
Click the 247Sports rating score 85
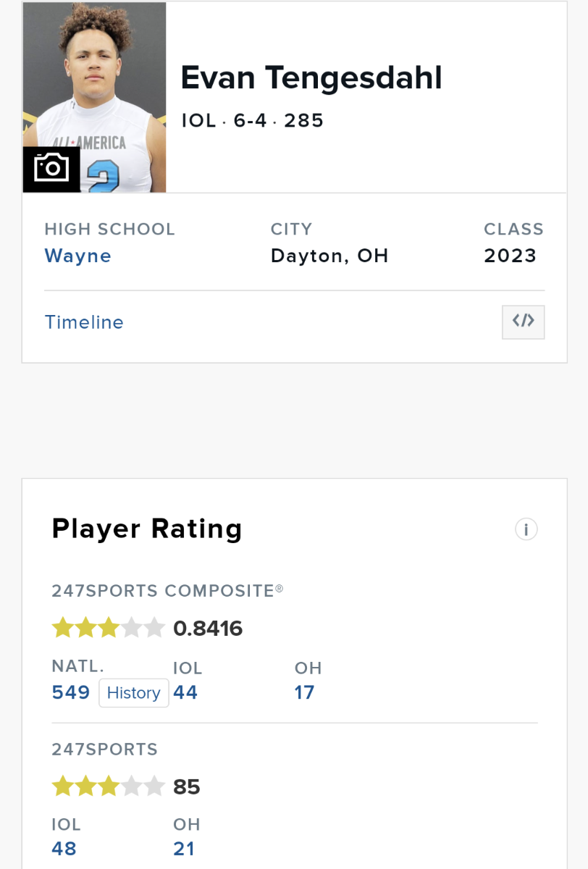click(x=187, y=787)
